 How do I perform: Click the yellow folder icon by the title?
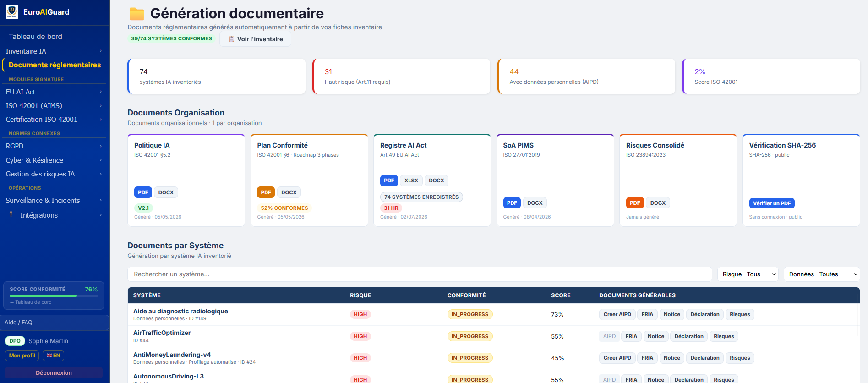[136, 14]
